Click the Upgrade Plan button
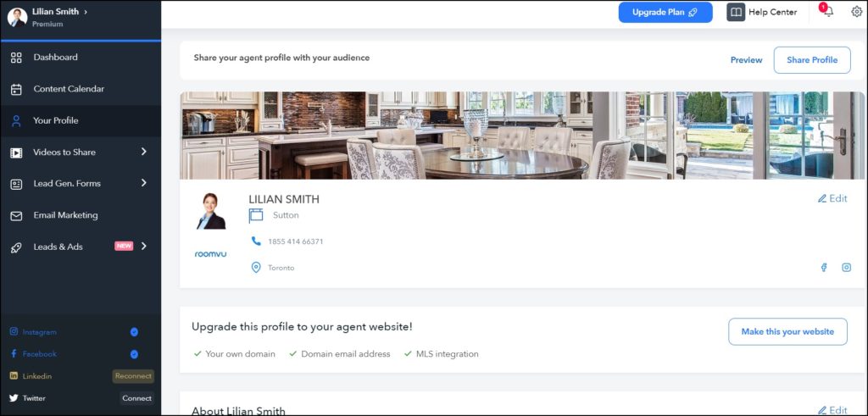This screenshot has height=416, width=868. [x=665, y=13]
